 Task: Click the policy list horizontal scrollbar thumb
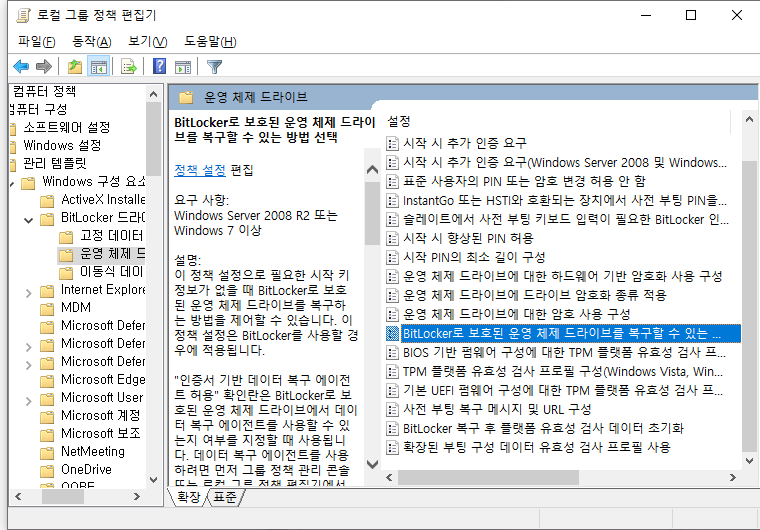coord(488,478)
